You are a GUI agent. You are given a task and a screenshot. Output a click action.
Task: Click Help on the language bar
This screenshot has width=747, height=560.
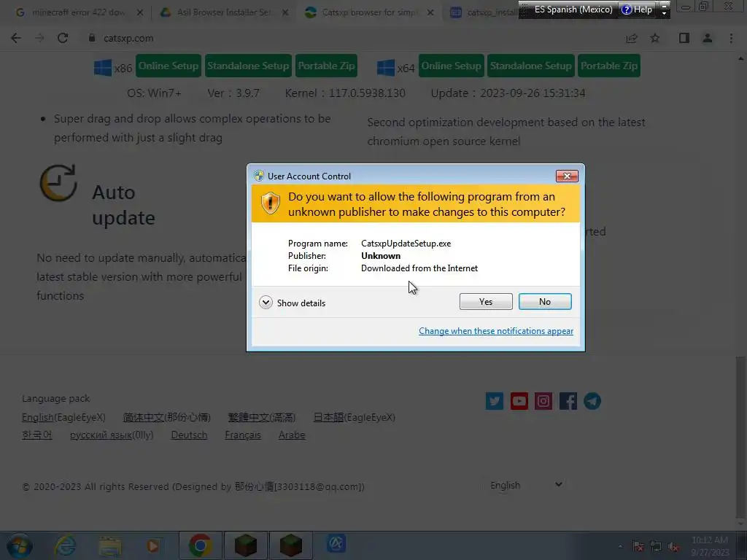[637, 9]
